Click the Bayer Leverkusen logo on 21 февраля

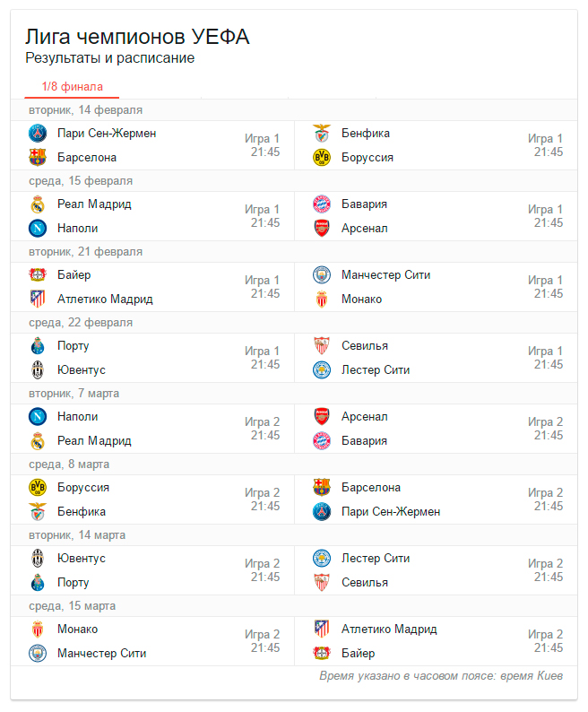(x=38, y=275)
